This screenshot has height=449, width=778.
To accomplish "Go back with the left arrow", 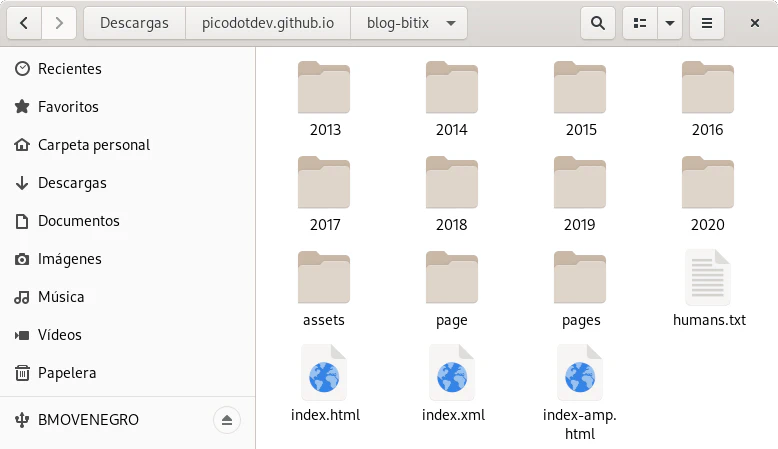I will coord(24,23).
